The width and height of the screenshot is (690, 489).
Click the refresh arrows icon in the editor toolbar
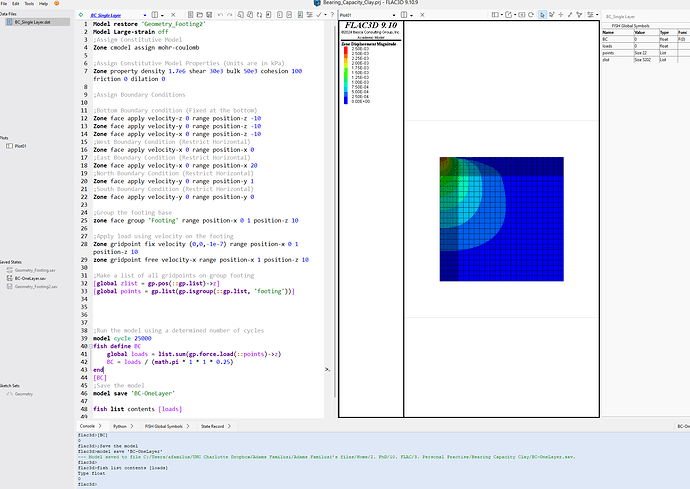[x=259, y=15]
